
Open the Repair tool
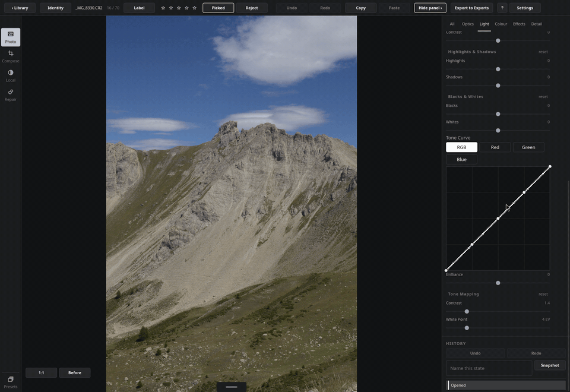tap(11, 95)
